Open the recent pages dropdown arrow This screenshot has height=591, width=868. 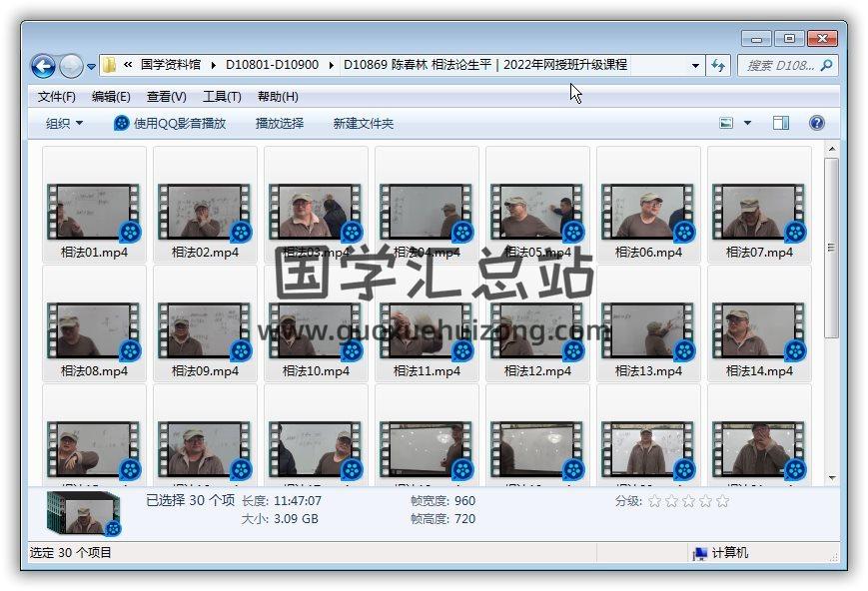point(91,67)
